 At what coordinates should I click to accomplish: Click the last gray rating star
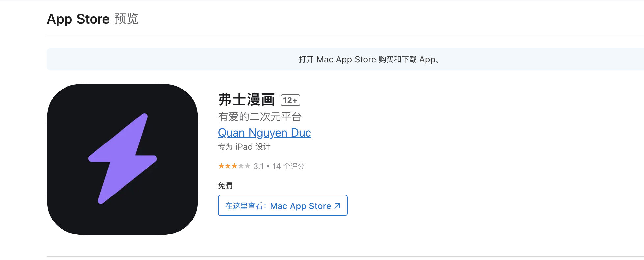(248, 166)
